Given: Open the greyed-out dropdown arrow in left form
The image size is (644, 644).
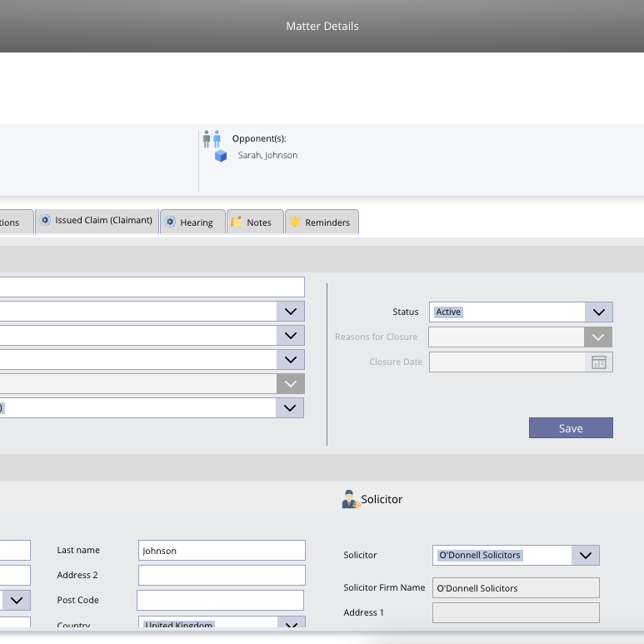Looking at the screenshot, I should [291, 384].
